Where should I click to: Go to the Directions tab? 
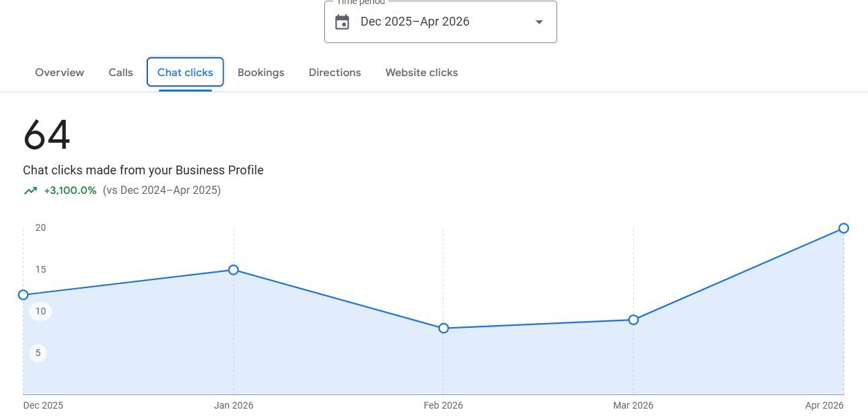click(335, 72)
